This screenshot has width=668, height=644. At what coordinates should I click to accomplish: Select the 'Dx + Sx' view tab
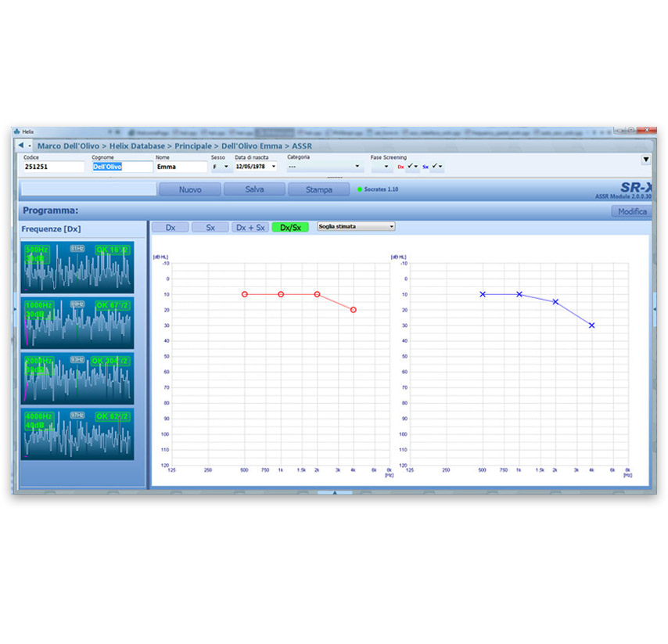[x=250, y=228]
